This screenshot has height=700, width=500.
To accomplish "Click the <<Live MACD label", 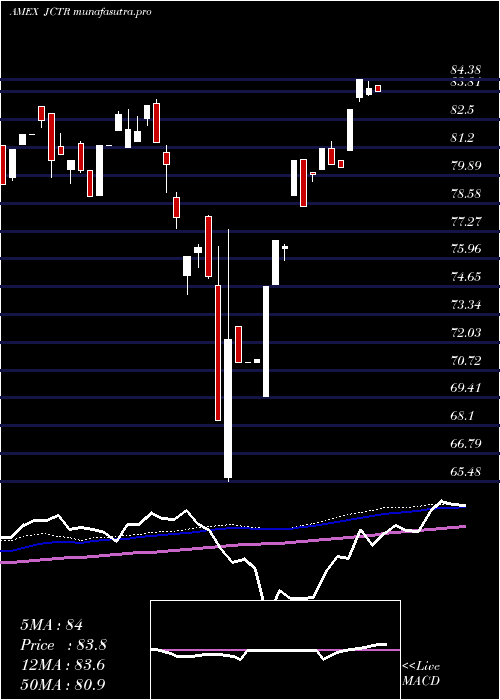I will (421, 674).
